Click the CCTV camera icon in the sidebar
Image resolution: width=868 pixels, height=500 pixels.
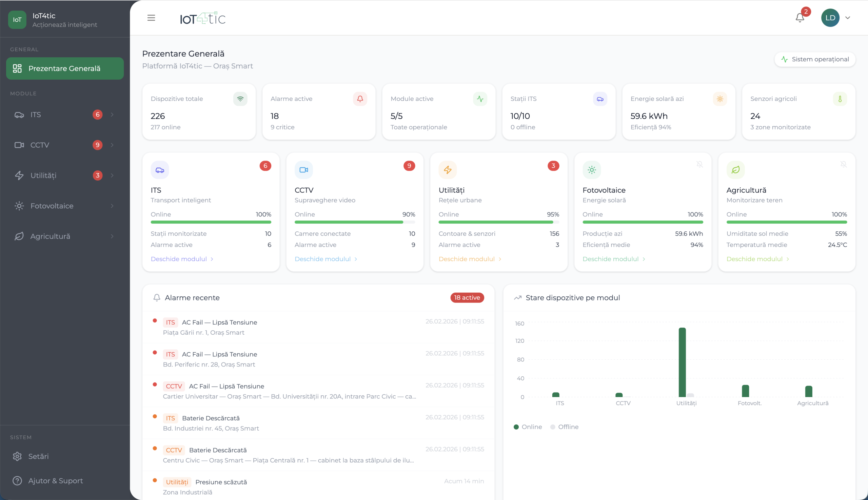pos(20,145)
